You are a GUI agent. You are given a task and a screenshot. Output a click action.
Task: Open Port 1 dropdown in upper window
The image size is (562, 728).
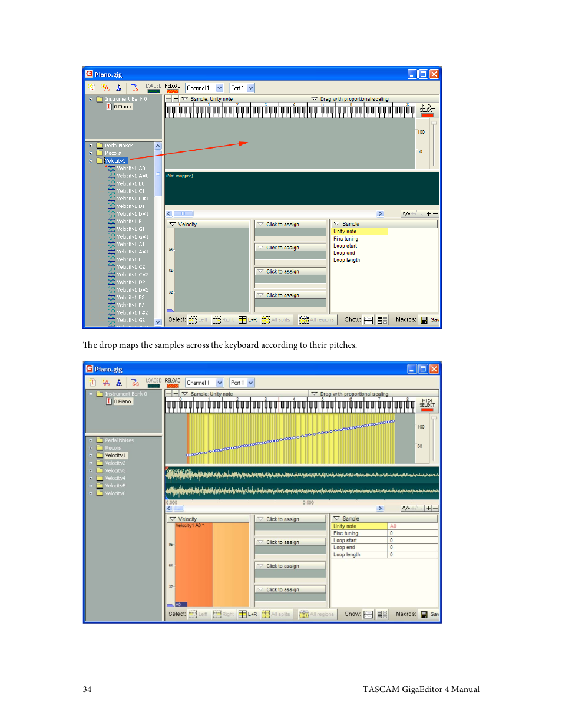(x=251, y=88)
